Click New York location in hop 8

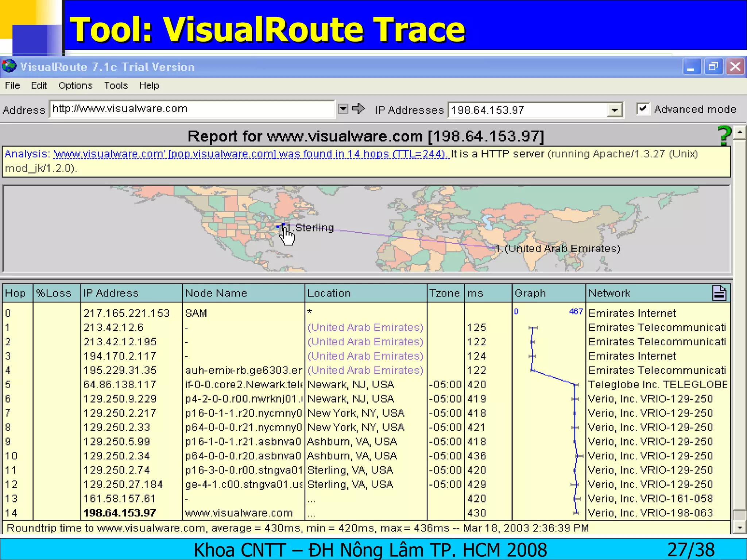pyautogui.click(x=356, y=427)
